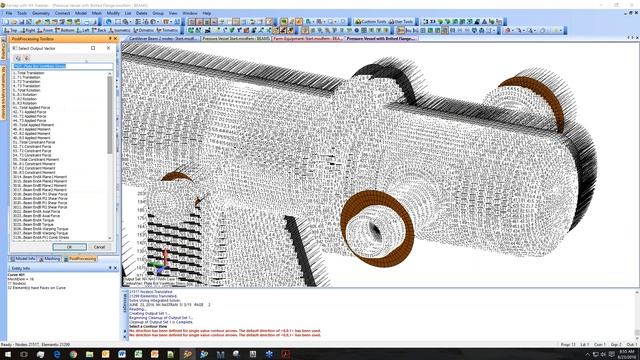Click 'Con: 1' in status bar
The width and height of the screenshot is (640, 360).
tap(600, 345)
